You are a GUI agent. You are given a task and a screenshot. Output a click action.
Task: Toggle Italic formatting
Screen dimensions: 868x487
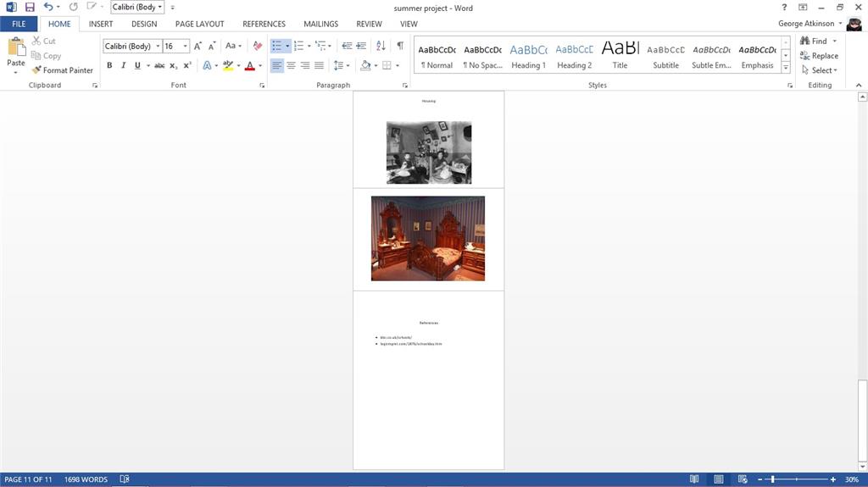[x=124, y=65]
